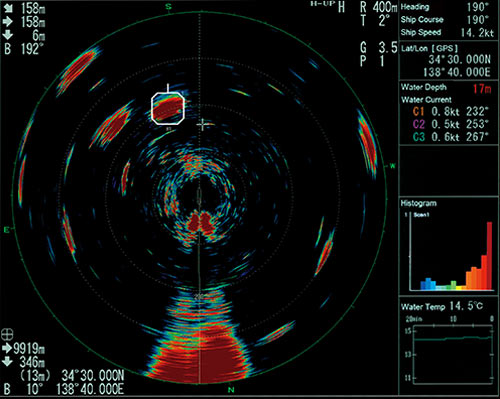Click the red Water Depth 17m value
Viewport: 500px width, 399px height.
482,88
